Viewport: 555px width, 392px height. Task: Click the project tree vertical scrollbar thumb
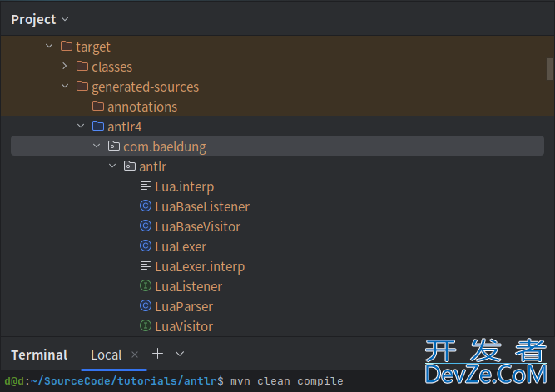(550, 69)
